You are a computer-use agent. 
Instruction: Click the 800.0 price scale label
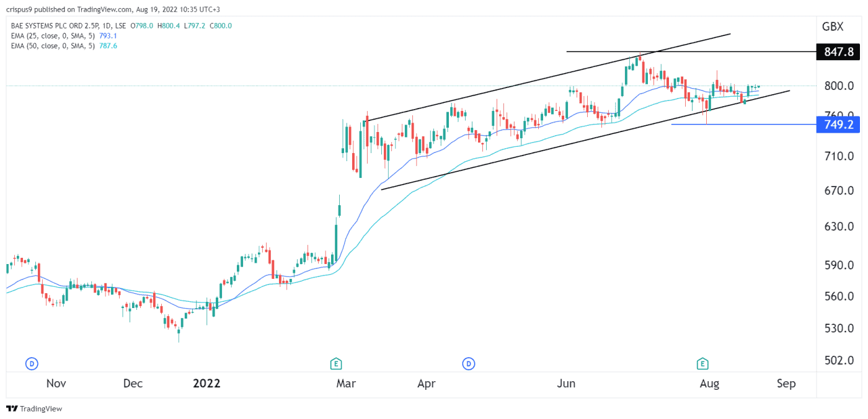pyautogui.click(x=834, y=86)
